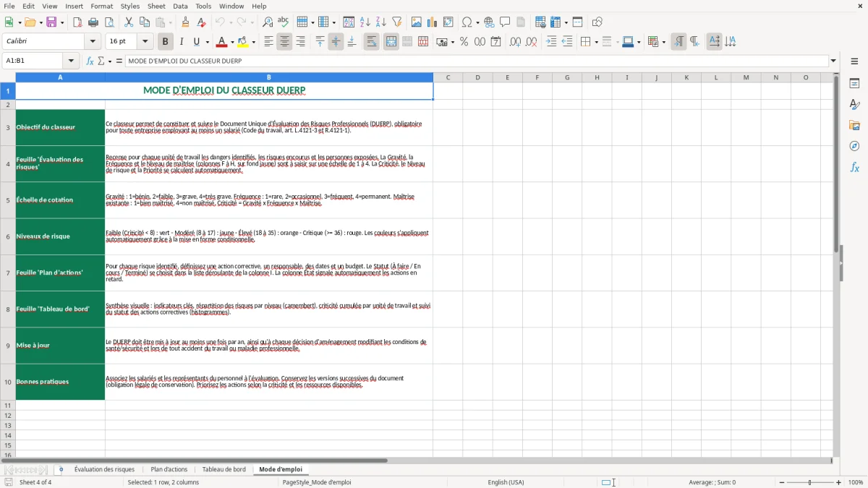The image size is (868, 488).
Task: Toggle the Print Preview icon
Action: pyautogui.click(x=109, y=22)
